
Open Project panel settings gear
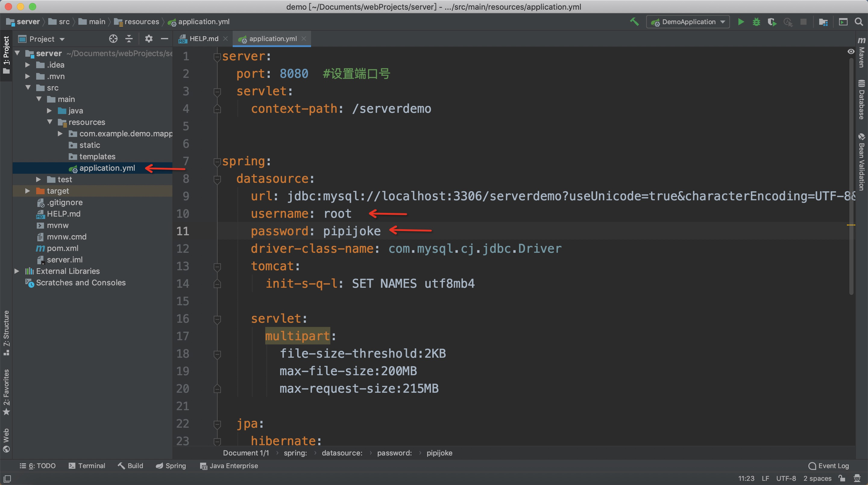click(x=149, y=39)
